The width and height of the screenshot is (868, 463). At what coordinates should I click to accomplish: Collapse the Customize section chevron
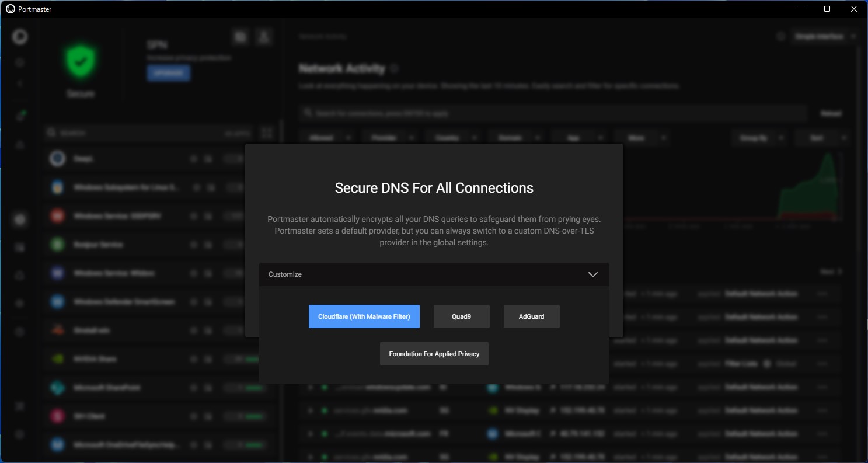(593, 274)
